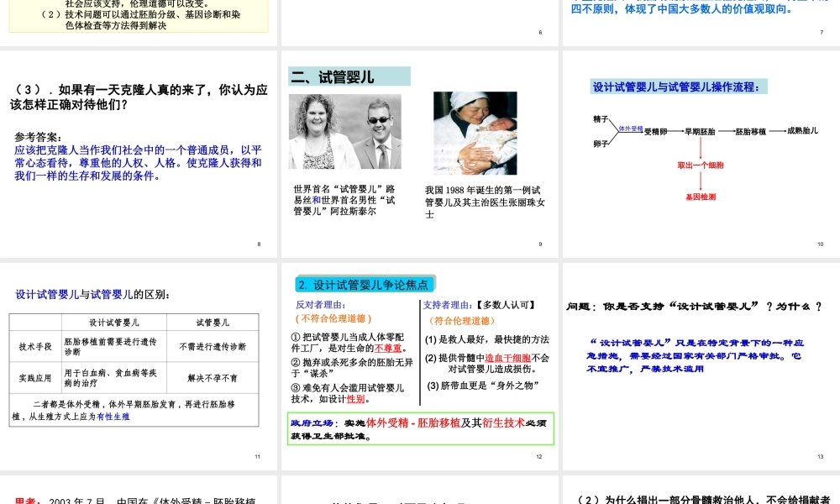Click the orange '(不符合伦理道德)' text
Viewport: 840px width, 504px height.
(333, 318)
